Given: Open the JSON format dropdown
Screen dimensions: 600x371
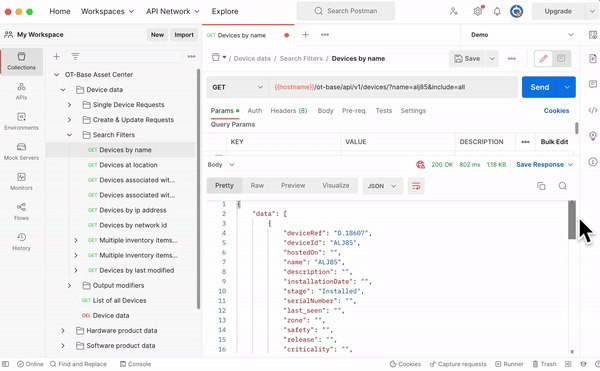Looking at the screenshot, I should (x=382, y=186).
